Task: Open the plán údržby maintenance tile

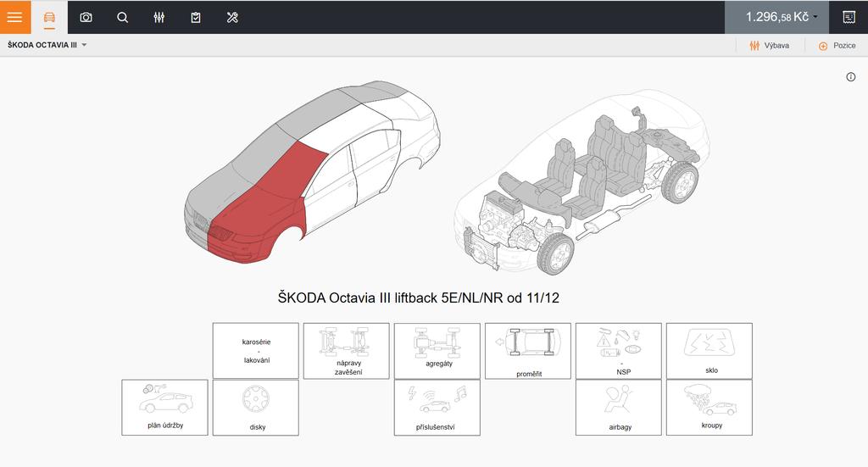Action: tap(165, 407)
